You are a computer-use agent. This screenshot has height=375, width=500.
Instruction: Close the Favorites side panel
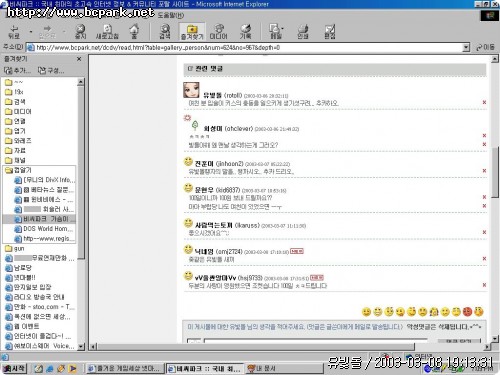point(79,59)
